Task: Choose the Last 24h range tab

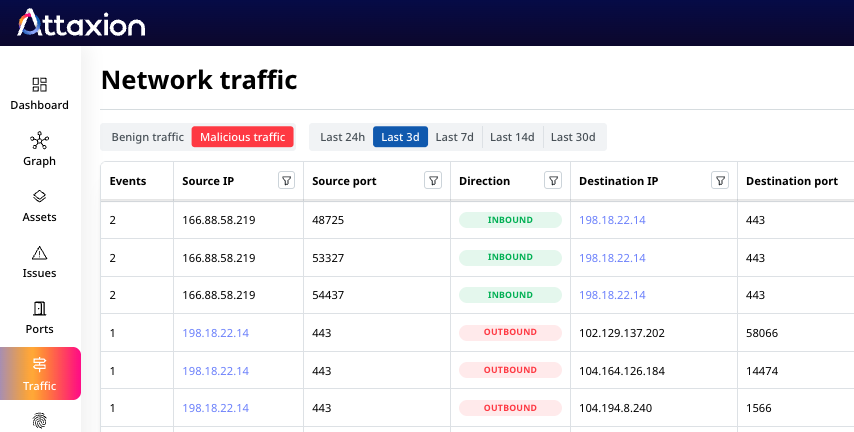Action: click(342, 137)
